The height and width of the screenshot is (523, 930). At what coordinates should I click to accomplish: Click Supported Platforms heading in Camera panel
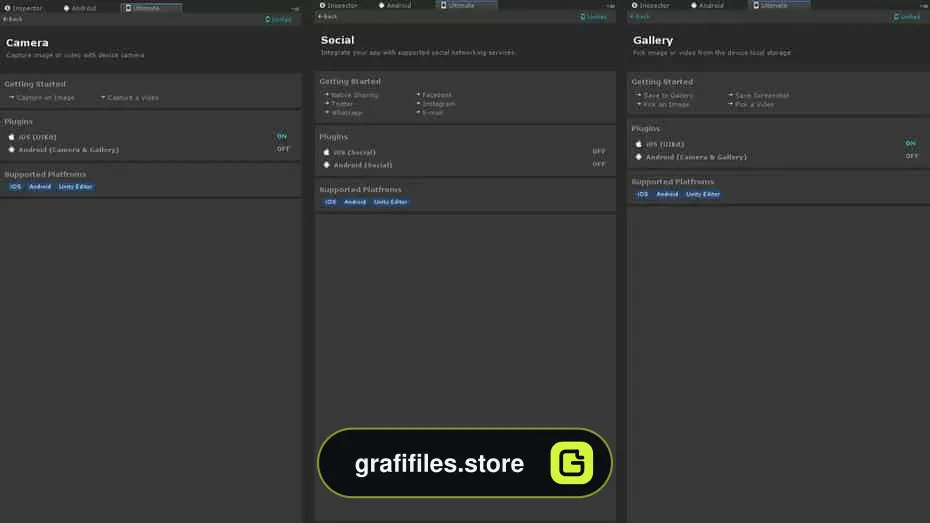[x=45, y=174]
